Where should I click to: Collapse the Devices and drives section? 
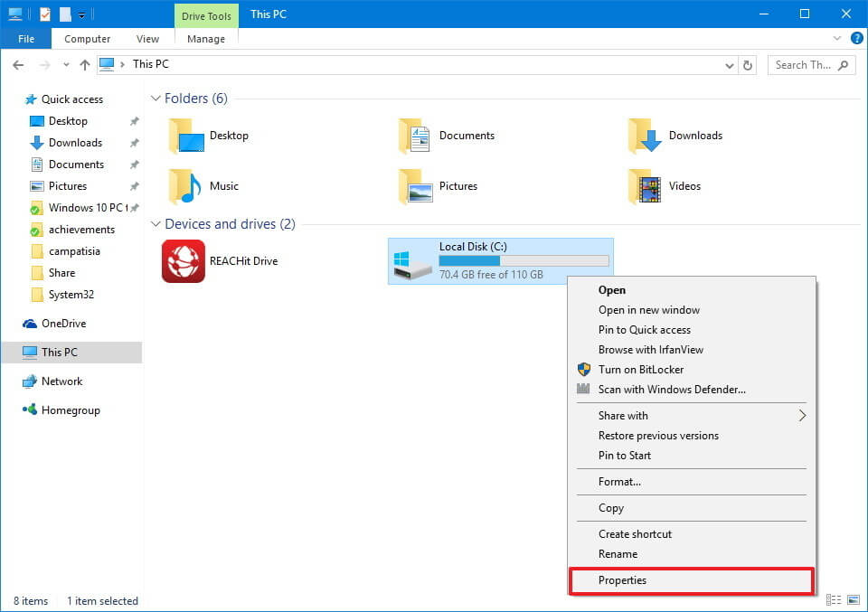(156, 224)
